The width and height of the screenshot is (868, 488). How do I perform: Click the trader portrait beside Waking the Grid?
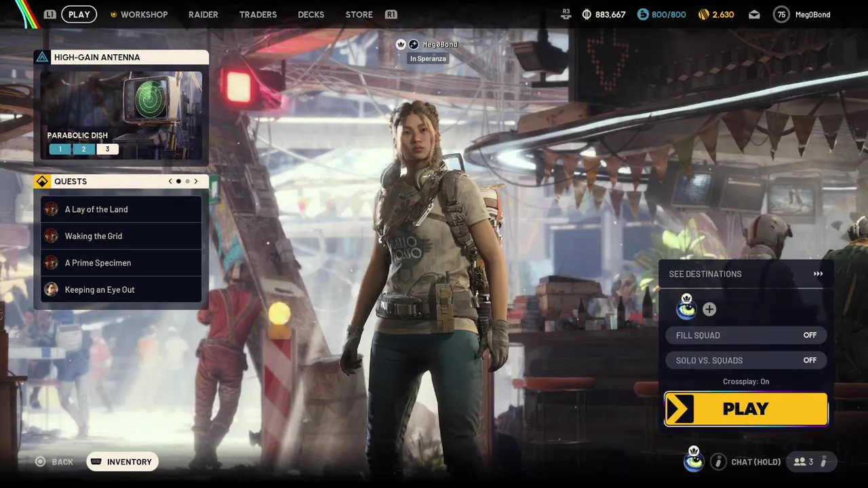tap(51, 236)
